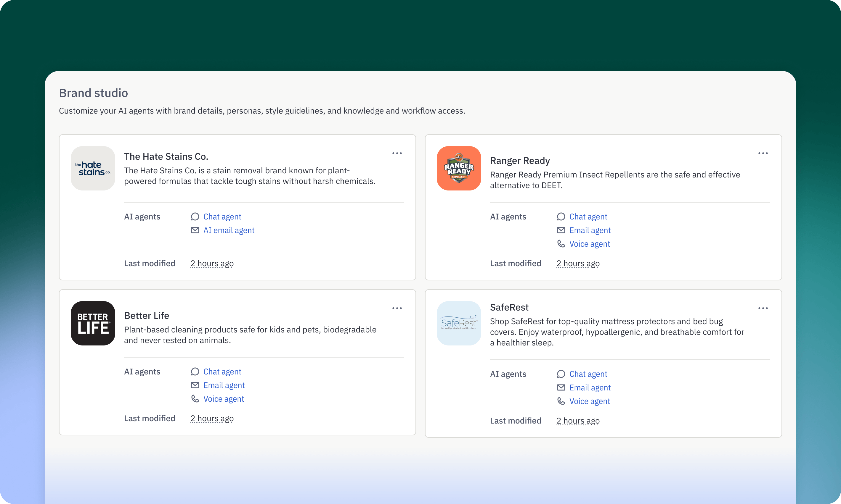This screenshot has height=504, width=841.
Task: Open AI email agent link
Action: tap(228, 230)
